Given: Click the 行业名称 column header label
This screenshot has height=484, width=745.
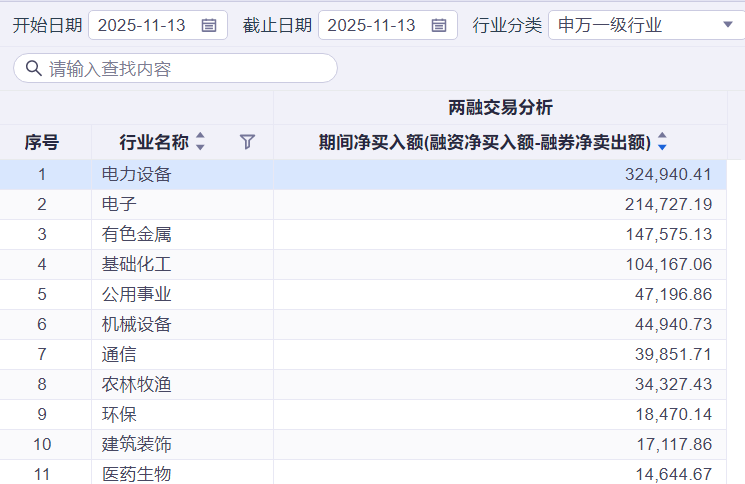Looking at the screenshot, I should tap(154, 142).
